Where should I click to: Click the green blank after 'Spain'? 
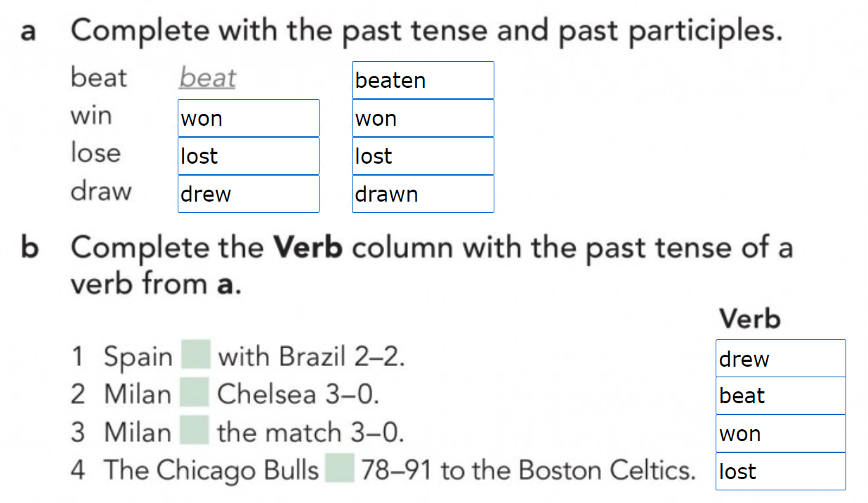196,355
